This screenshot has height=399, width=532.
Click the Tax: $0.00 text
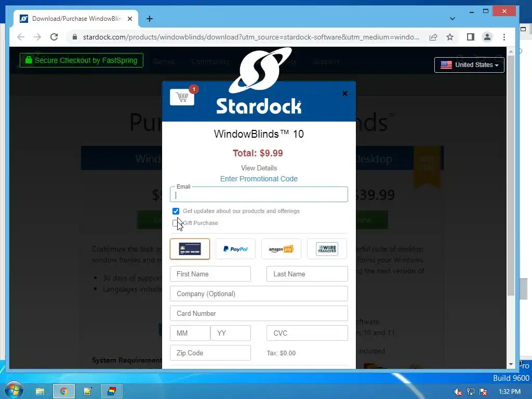(x=281, y=353)
